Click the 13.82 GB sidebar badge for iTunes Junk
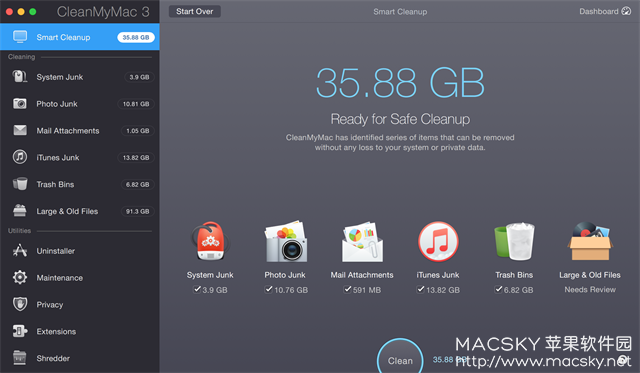 136,158
